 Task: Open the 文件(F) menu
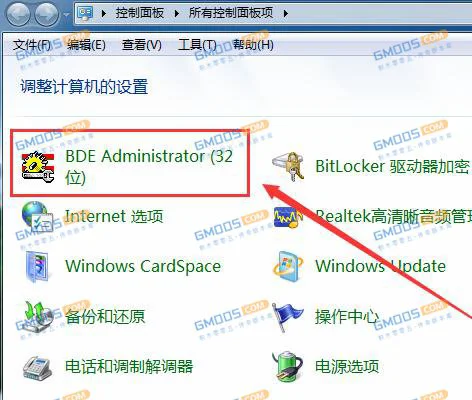pyautogui.click(x=32, y=45)
